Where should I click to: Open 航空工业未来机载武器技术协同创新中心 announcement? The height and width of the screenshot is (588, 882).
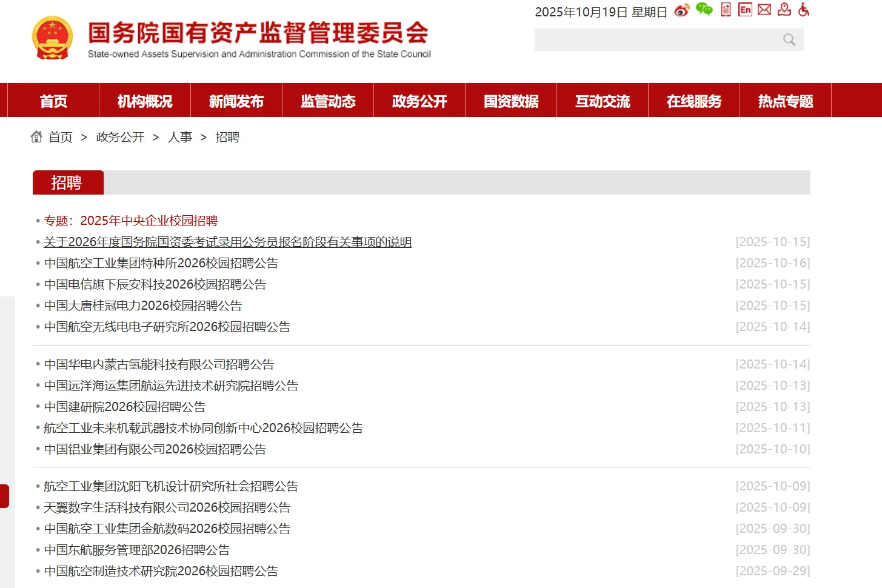(x=204, y=428)
